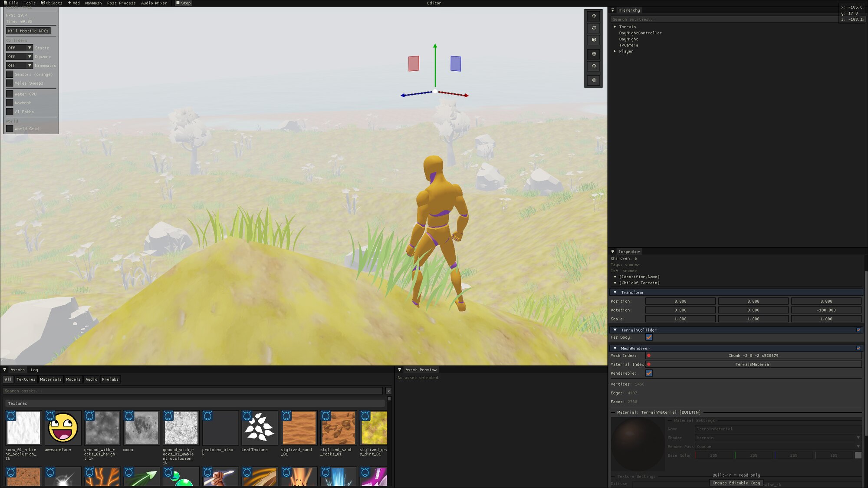Toggle the World Grid checkbox
This screenshot has height=488, width=868.
tap(10, 129)
